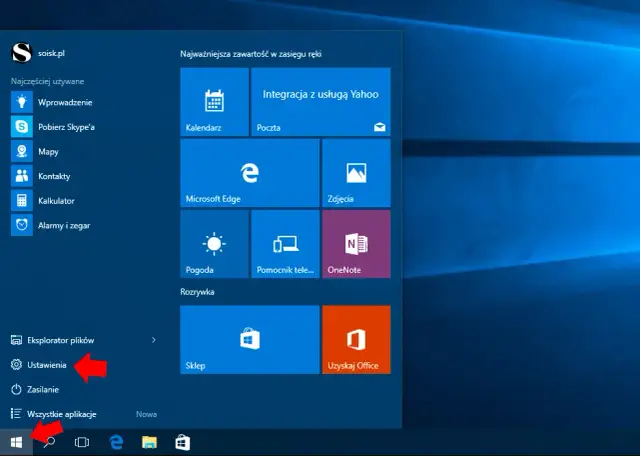Viewport: 640px width, 456px height.
Task: Click the Rozrywka group heading
Action: (x=197, y=292)
